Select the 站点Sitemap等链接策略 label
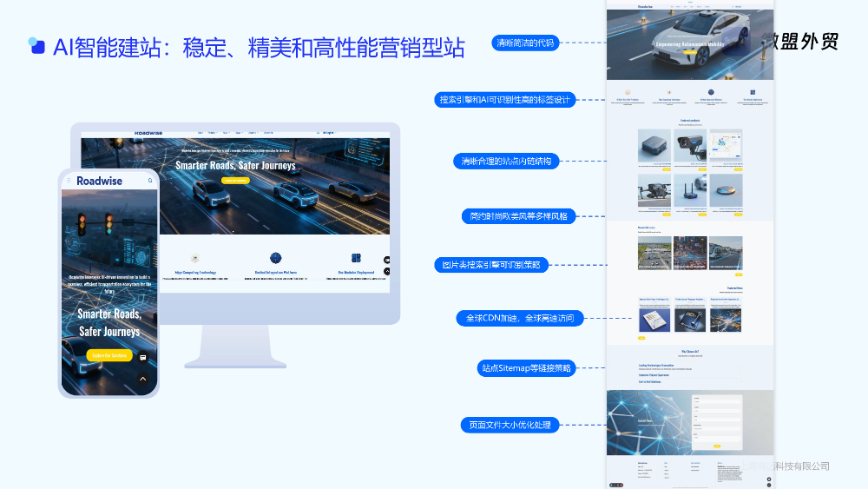The width and height of the screenshot is (868, 489). click(527, 367)
